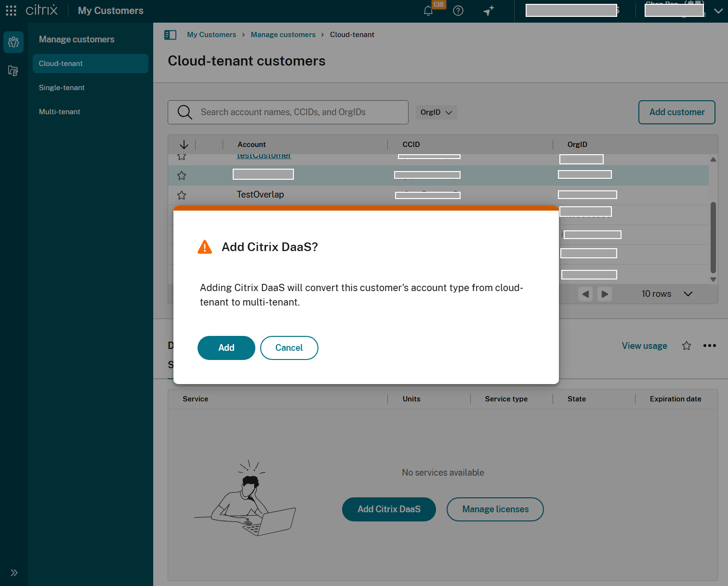This screenshot has height=586, width=728.
Task: Click the search accounts input field
Action: [288, 112]
